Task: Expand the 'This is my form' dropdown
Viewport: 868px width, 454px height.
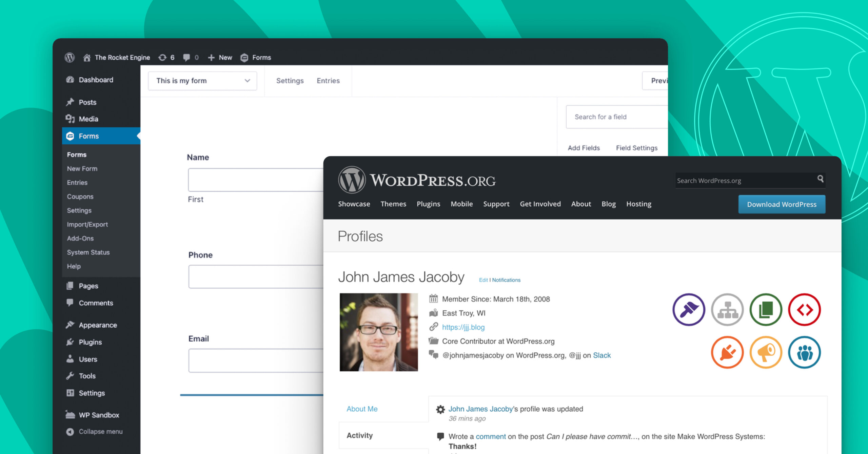Action: pos(202,81)
